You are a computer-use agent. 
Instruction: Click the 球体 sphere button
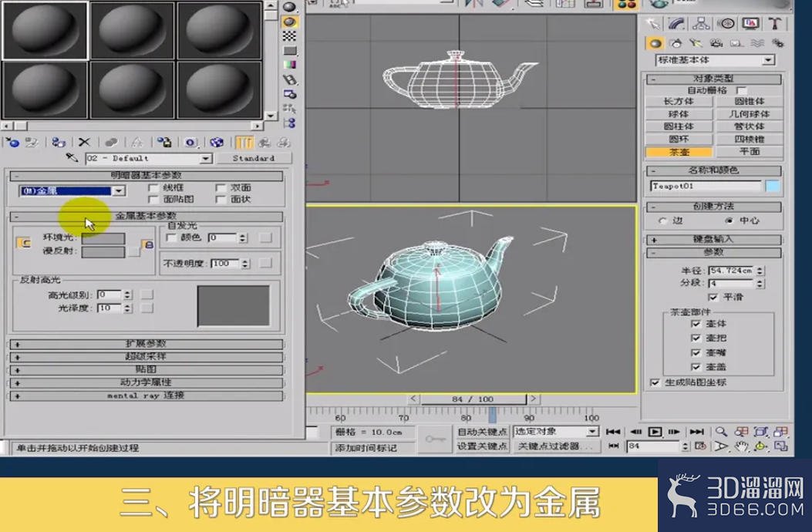click(x=679, y=114)
